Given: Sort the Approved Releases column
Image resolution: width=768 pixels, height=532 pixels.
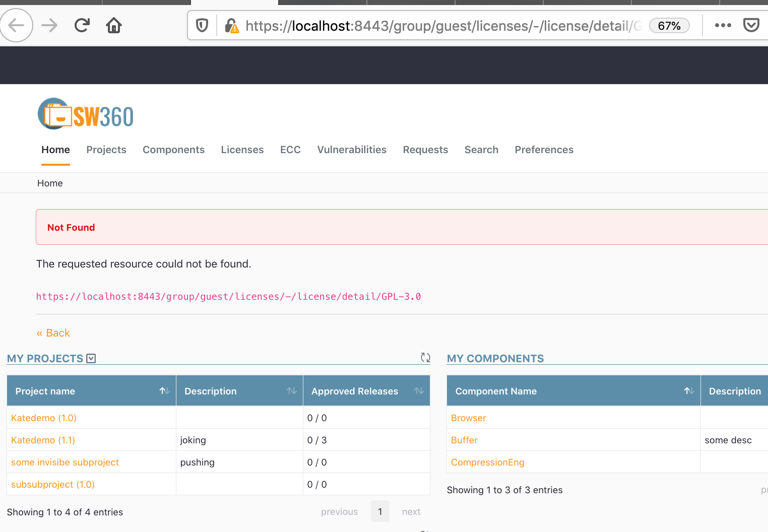Looking at the screenshot, I should 419,390.
